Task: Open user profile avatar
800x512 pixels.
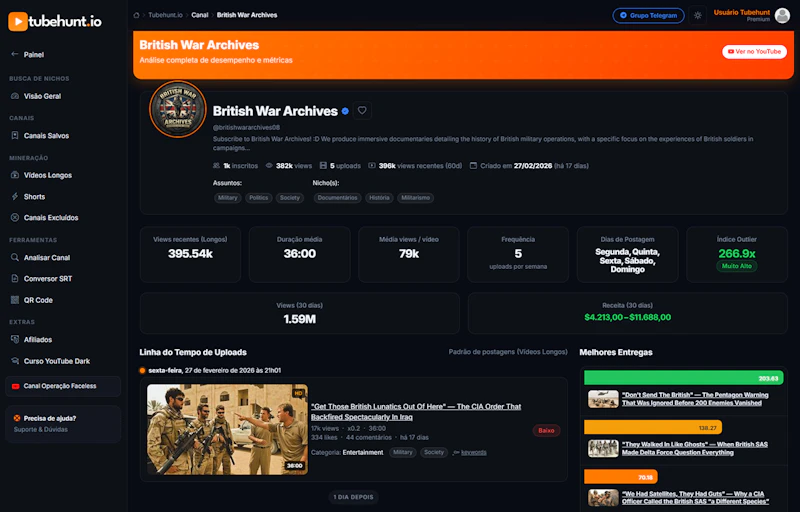Action: [x=782, y=15]
